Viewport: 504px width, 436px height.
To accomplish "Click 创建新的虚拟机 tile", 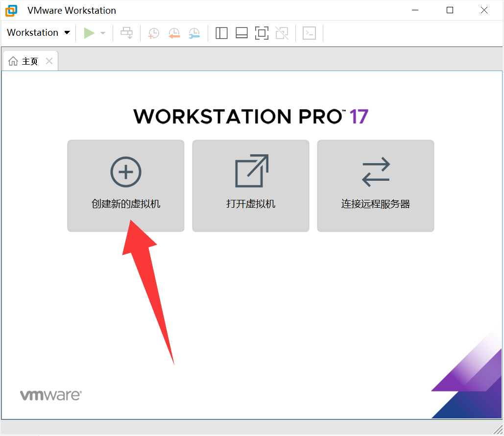I will click(126, 186).
